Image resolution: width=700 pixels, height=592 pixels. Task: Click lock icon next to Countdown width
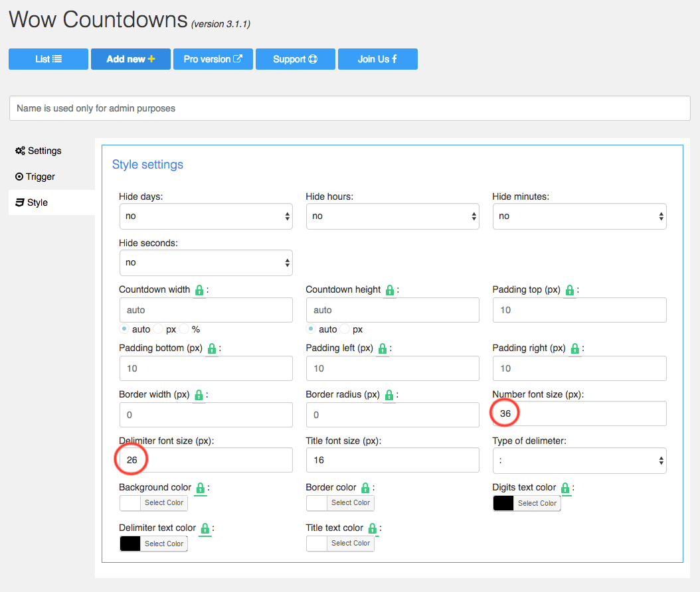pyautogui.click(x=199, y=290)
